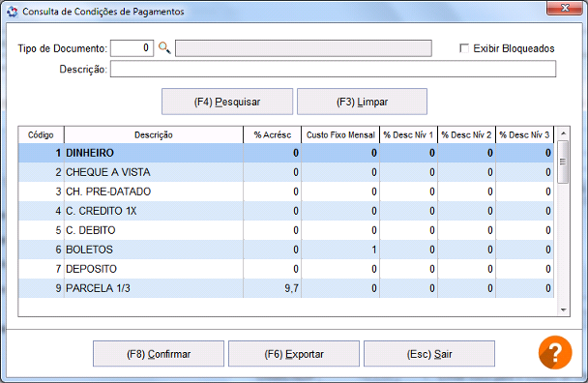This screenshot has width=588, height=383.
Task: Click the grid scrollbar up arrow
Action: pos(563,133)
